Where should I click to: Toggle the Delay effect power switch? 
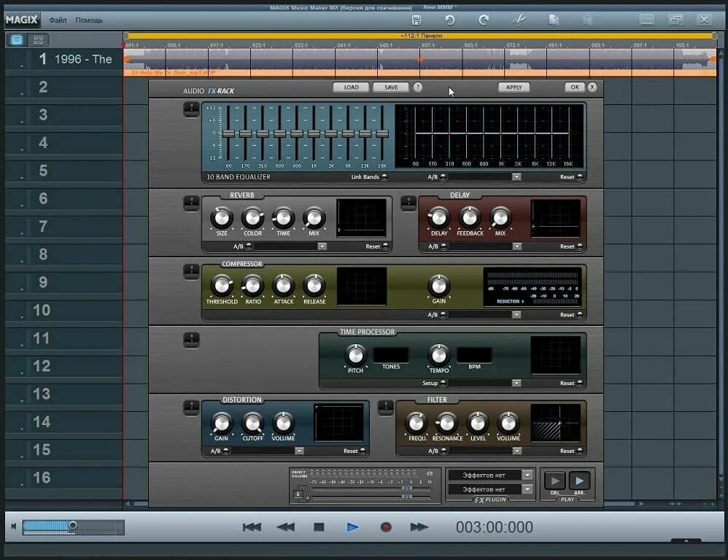click(408, 203)
